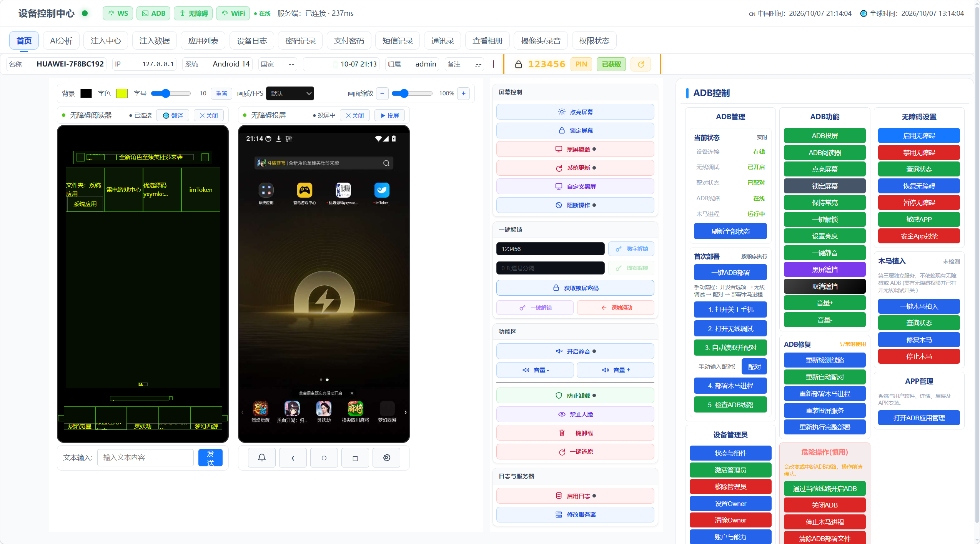This screenshot has width=980, height=544.
Task: Open the 灵妖劫 game icon in the phone dock
Action: coord(324,408)
